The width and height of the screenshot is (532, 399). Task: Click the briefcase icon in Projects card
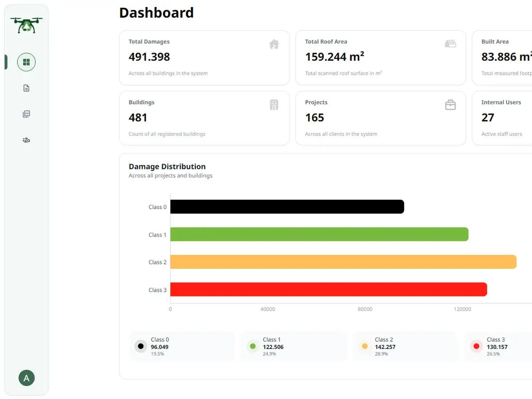click(450, 105)
